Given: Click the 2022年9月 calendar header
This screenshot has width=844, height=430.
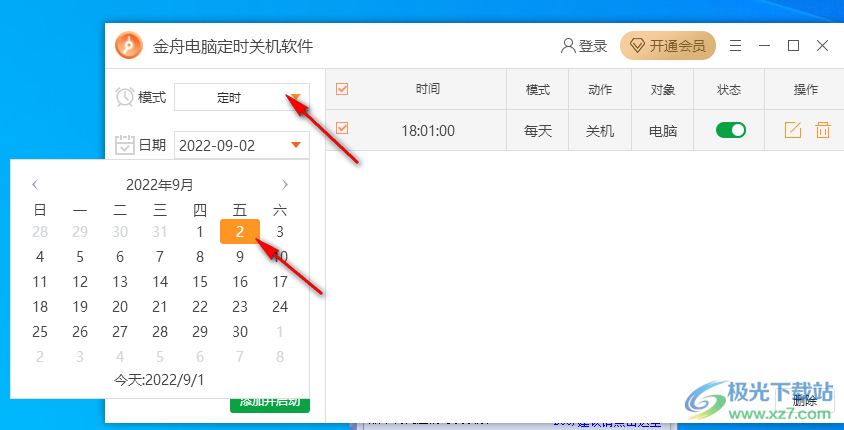Looking at the screenshot, I should tap(160, 185).
